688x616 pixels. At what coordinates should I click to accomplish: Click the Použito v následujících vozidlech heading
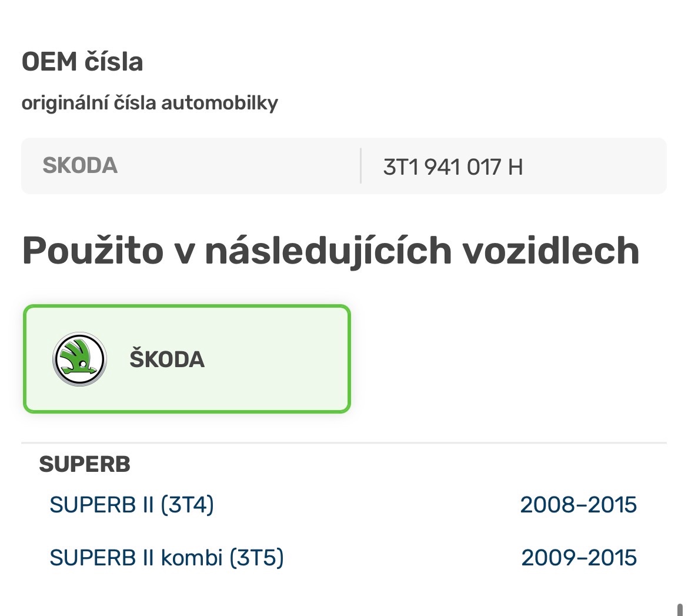tap(330, 250)
